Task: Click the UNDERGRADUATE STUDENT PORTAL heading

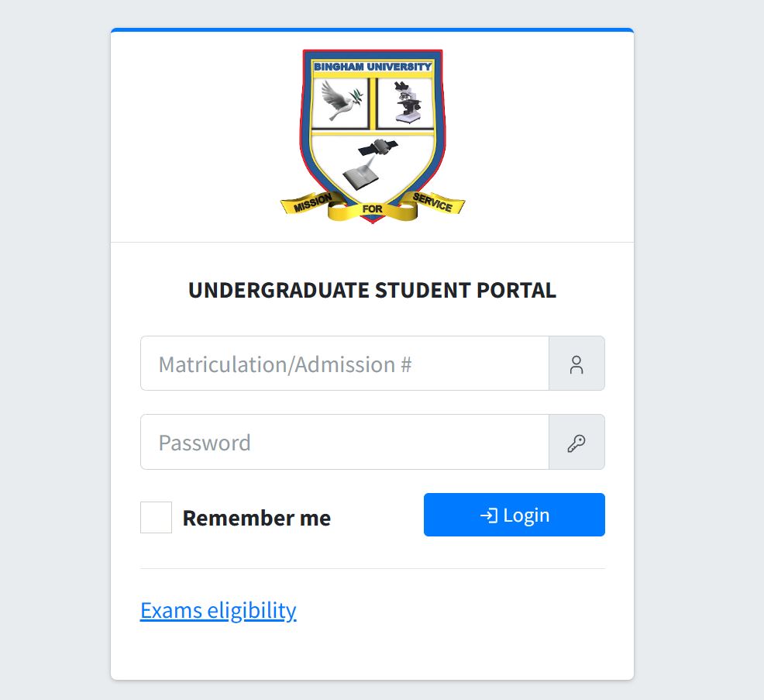Action: point(372,291)
